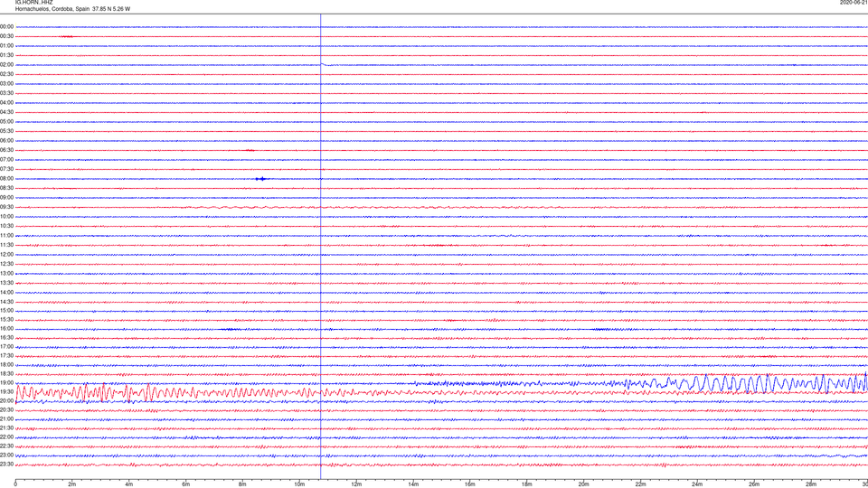Click the 23:00 time row label
Screen dimensions: 868x488
point(6,455)
